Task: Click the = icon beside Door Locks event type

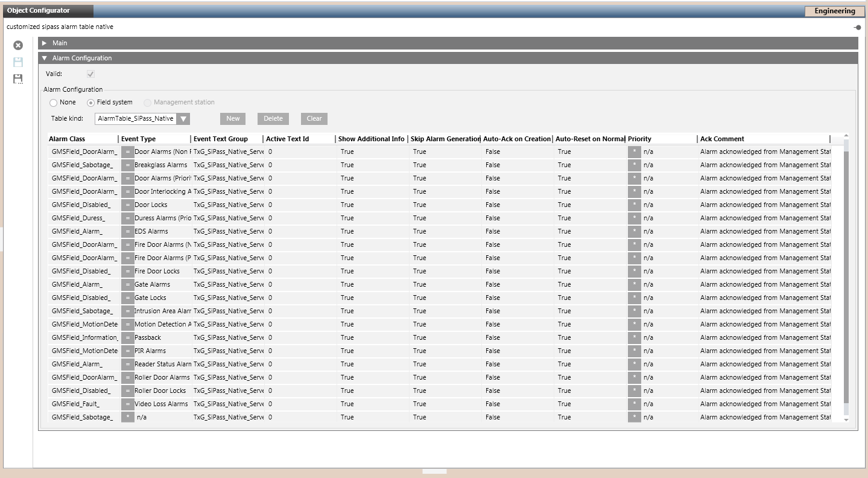Action: [x=127, y=205]
